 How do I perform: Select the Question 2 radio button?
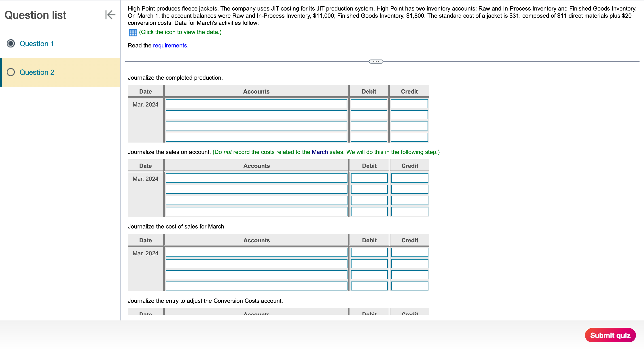click(10, 72)
